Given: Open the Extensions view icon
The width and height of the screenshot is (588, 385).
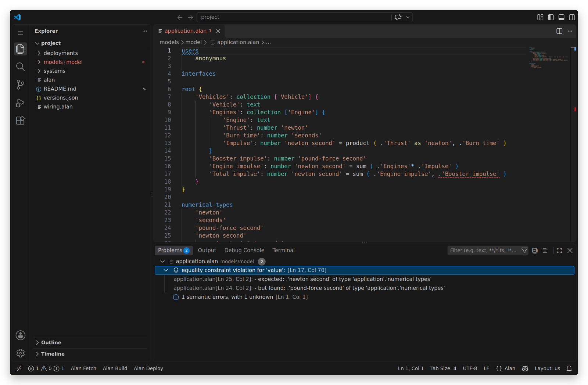Looking at the screenshot, I should point(21,120).
